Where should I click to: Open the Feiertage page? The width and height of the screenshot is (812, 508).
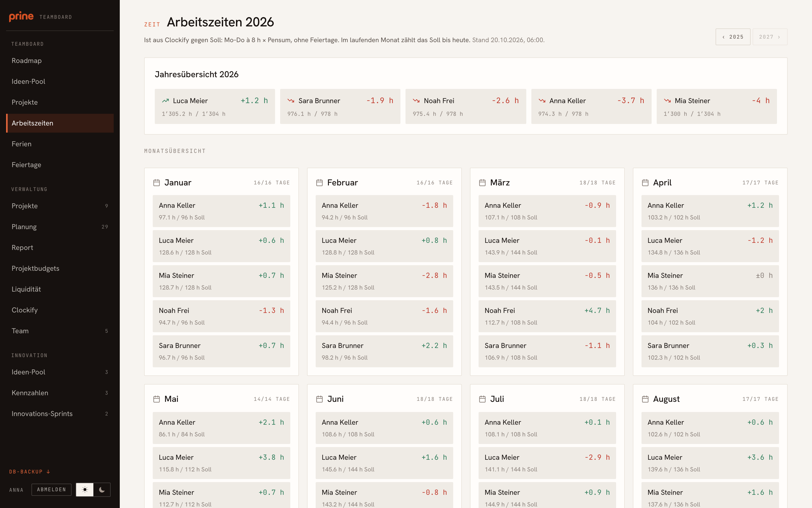click(x=60, y=165)
